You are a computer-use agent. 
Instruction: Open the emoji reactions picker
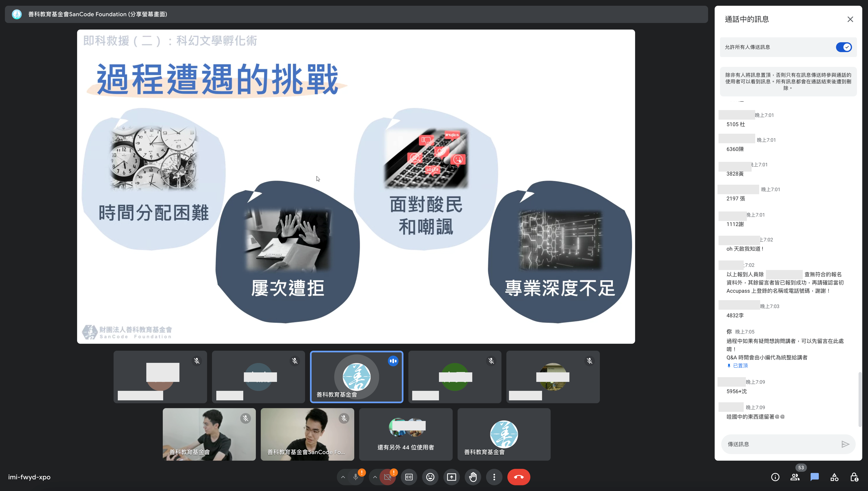[x=430, y=477]
